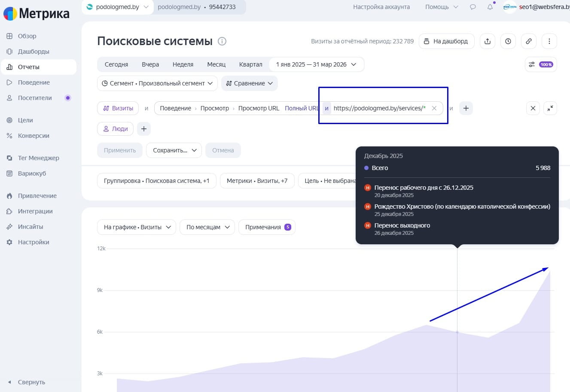
Task: Open the Метрика logo home link
Action: pyautogui.click(x=37, y=13)
